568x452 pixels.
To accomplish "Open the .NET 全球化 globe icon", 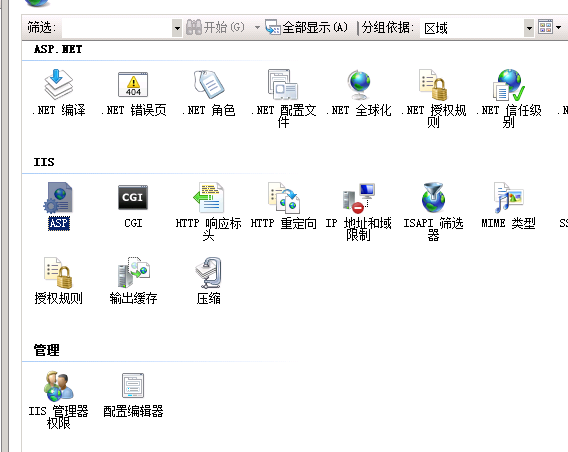I will tap(358, 85).
